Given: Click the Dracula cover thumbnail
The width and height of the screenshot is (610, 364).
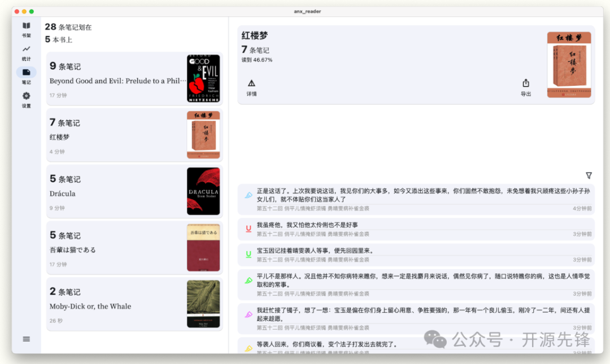Looking at the screenshot, I should (x=203, y=191).
